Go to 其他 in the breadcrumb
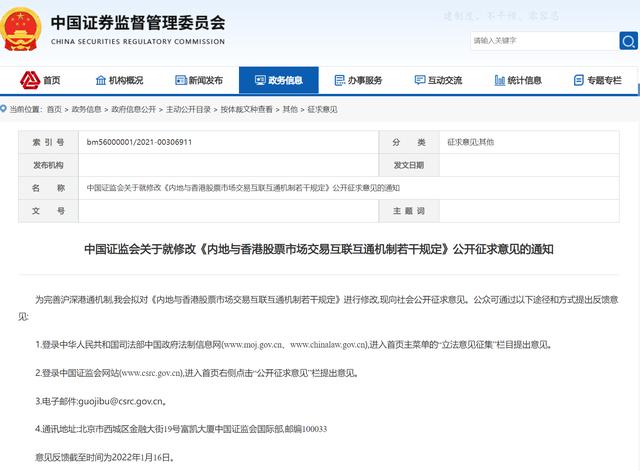640x471 pixels. click(290, 109)
